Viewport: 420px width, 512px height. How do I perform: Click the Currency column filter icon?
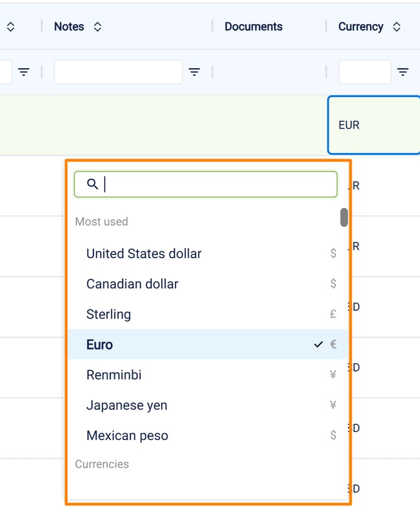(x=403, y=73)
